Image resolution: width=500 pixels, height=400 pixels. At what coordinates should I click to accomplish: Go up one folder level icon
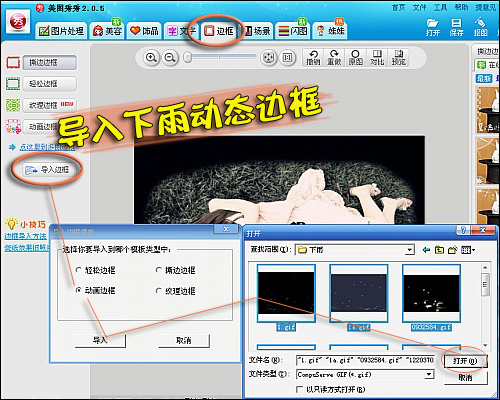click(x=439, y=250)
